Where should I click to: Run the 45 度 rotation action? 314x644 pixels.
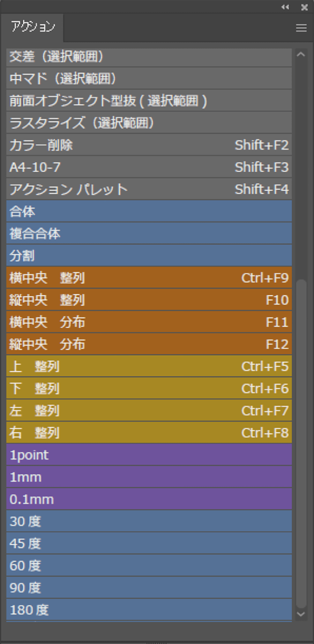coord(149,544)
